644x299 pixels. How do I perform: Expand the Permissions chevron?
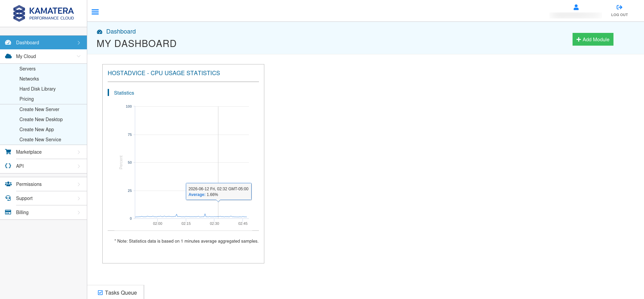79,184
